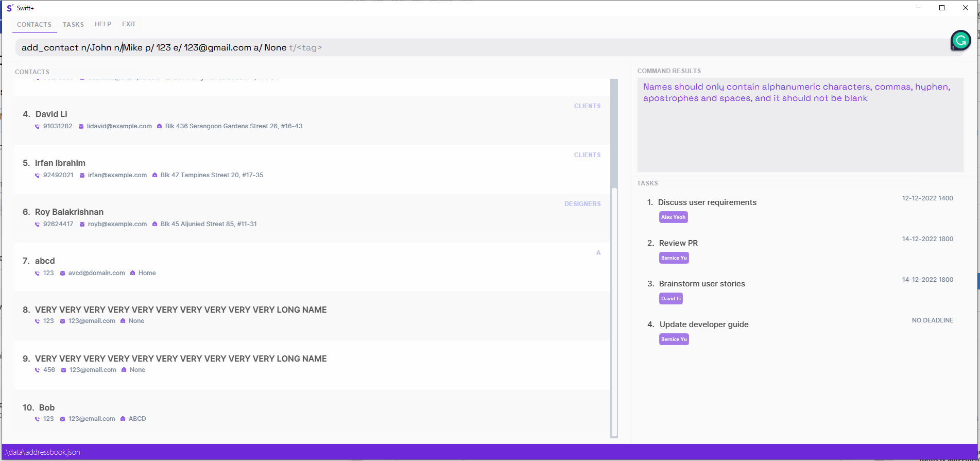Click lidavid@example.com email text
The image size is (980, 461).
[x=119, y=126]
